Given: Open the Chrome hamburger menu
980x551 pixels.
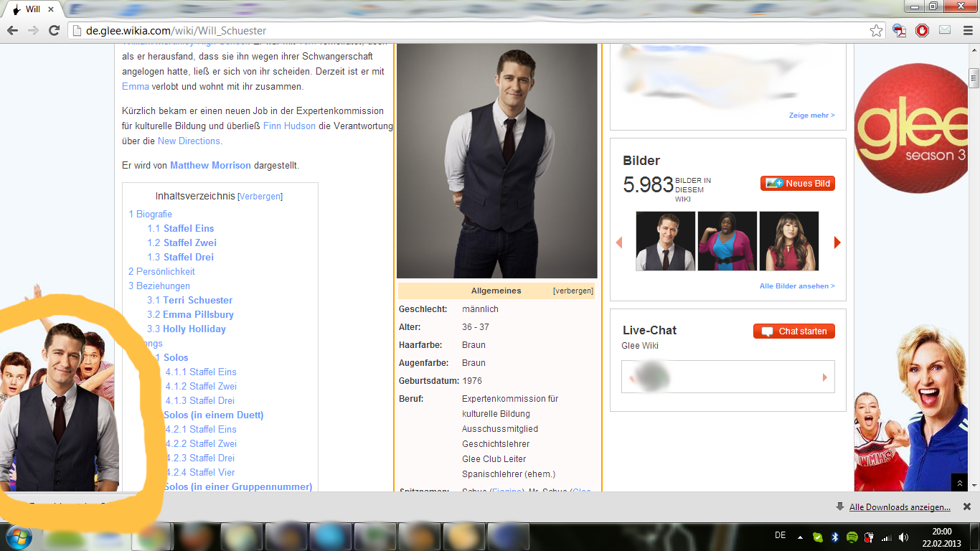Looking at the screenshot, I should [x=966, y=30].
